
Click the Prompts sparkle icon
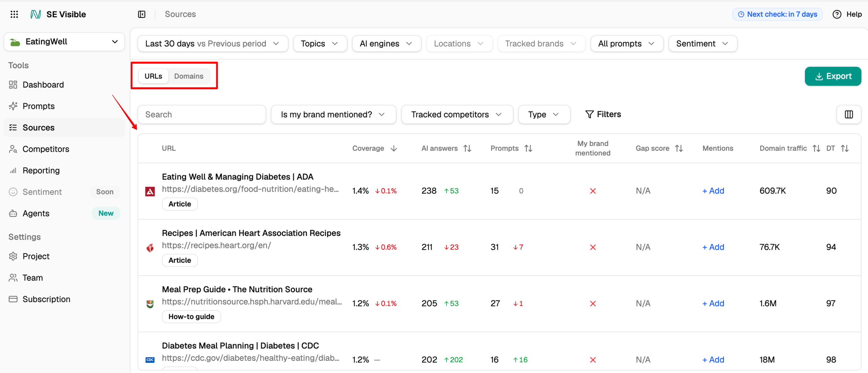[x=13, y=106]
